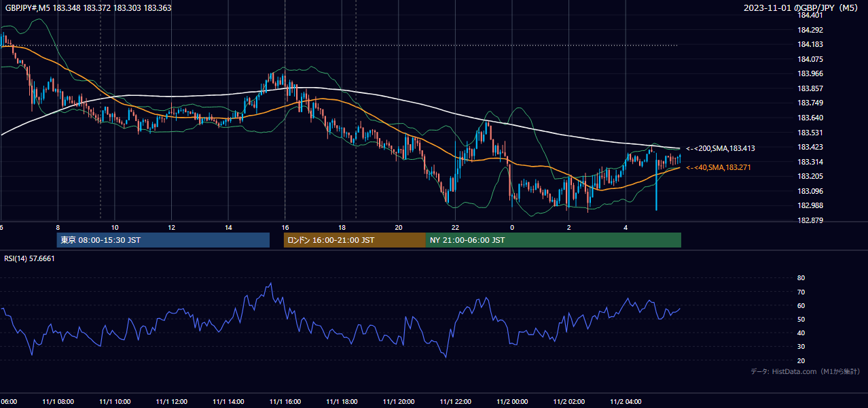Click the hour label 12 under price chart

172,228
